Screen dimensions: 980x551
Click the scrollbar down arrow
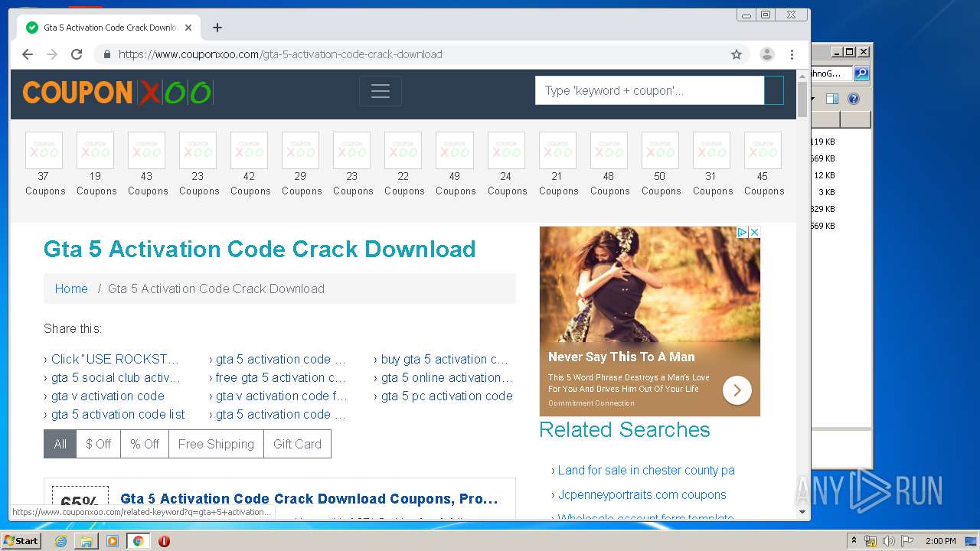pyautogui.click(x=802, y=512)
